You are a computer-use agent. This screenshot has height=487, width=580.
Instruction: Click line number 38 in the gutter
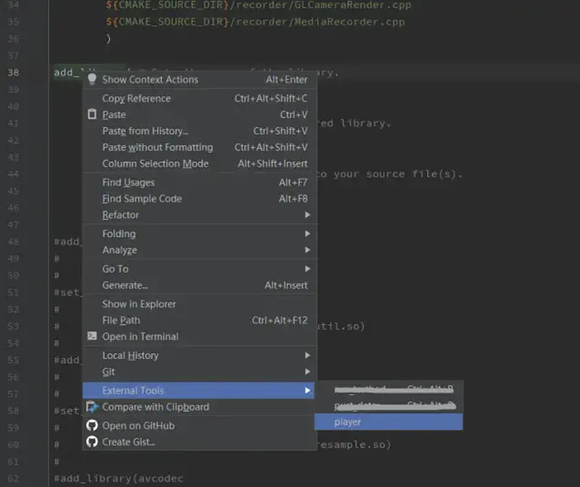point(13,72)
